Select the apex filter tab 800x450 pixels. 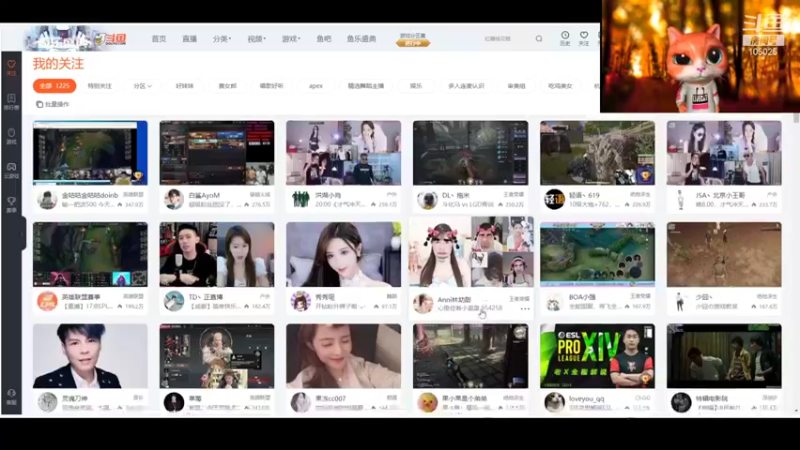click(x=316, y=86)
